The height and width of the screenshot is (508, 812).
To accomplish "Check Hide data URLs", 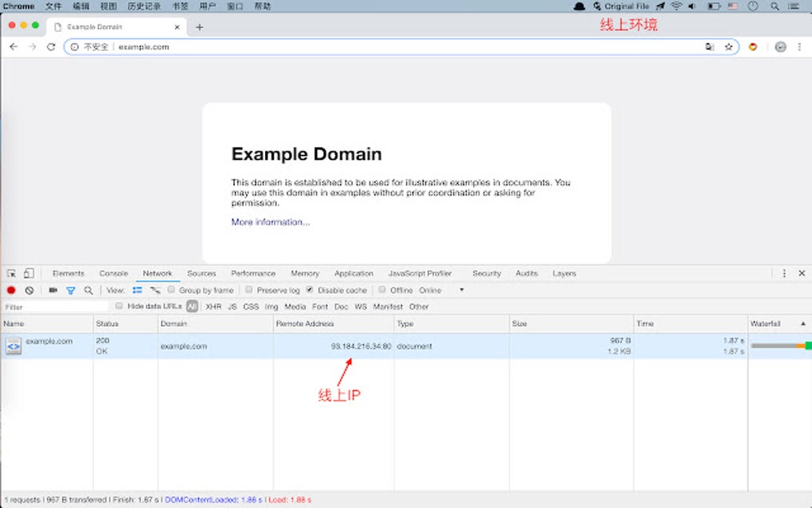I will (119, 306).
